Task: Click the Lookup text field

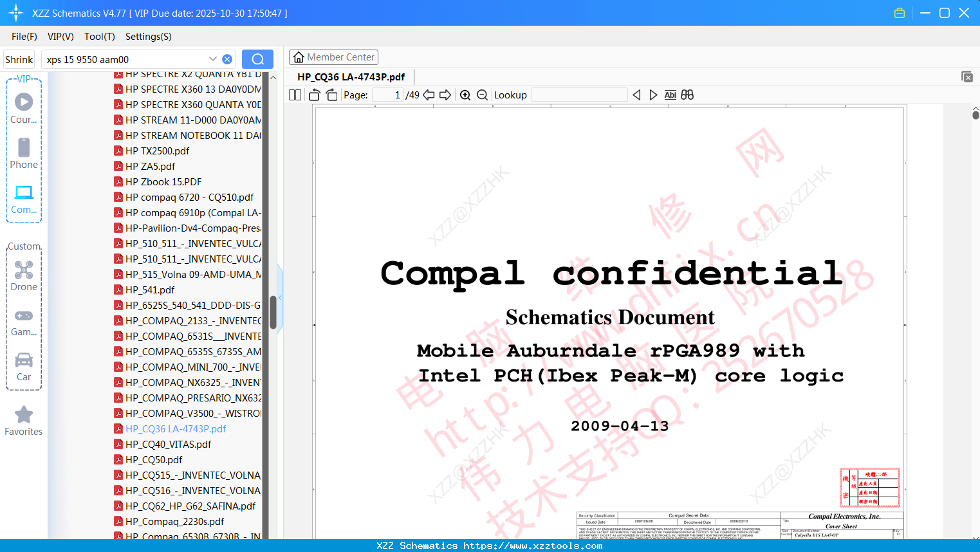Action: point(580,95)
